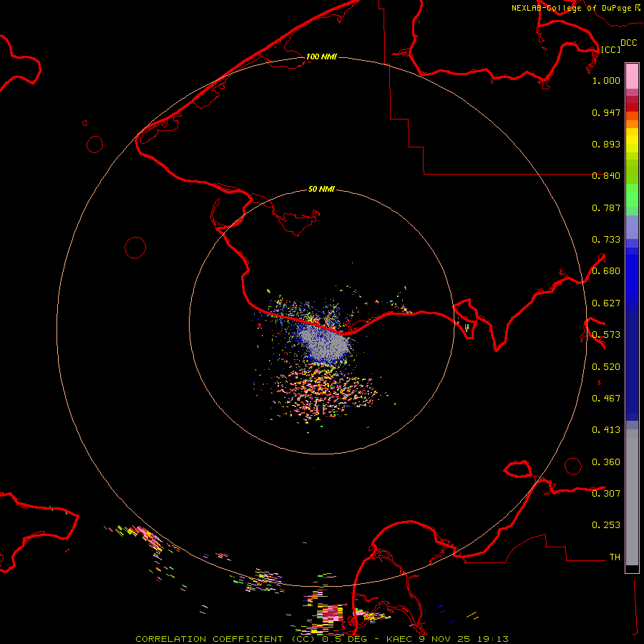Click the [CC] units label
This screenshot has height=644, width=644.
[x=610, y=49]
